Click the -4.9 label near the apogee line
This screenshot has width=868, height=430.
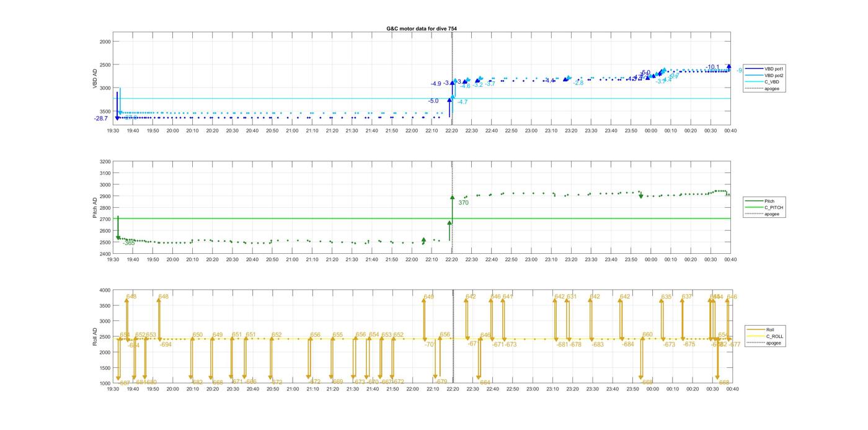click(x=436, y=84)
